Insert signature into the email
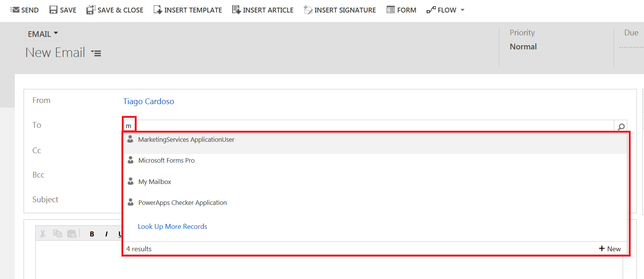 point(340,10)
